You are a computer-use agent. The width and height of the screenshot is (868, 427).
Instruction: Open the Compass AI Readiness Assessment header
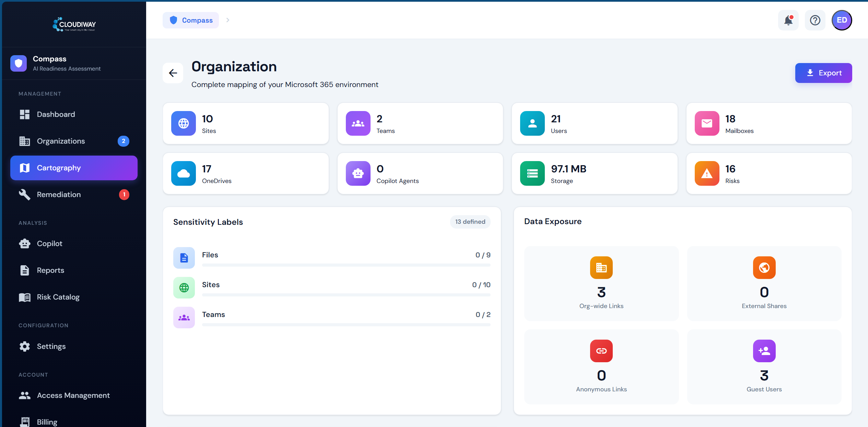click(x=74, y=63)
